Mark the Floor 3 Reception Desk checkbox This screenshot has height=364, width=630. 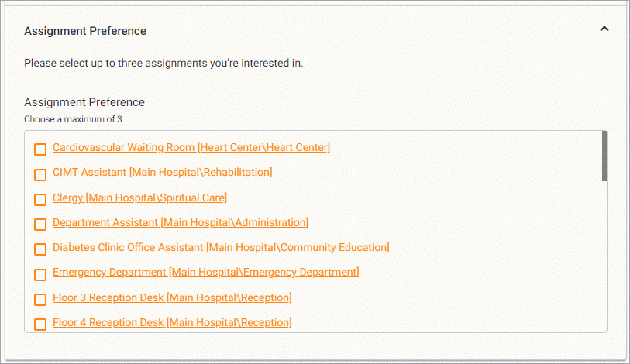(40, 300)
